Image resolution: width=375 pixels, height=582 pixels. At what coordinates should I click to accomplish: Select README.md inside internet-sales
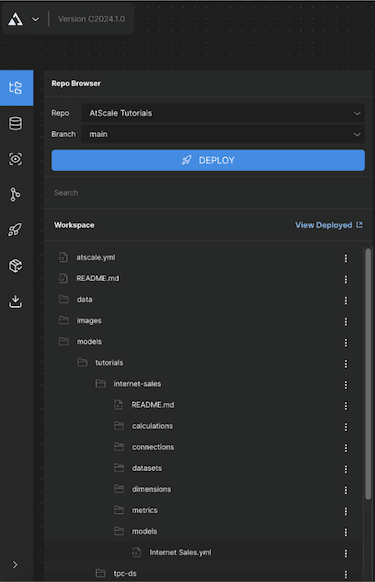(x=153, y=405)
